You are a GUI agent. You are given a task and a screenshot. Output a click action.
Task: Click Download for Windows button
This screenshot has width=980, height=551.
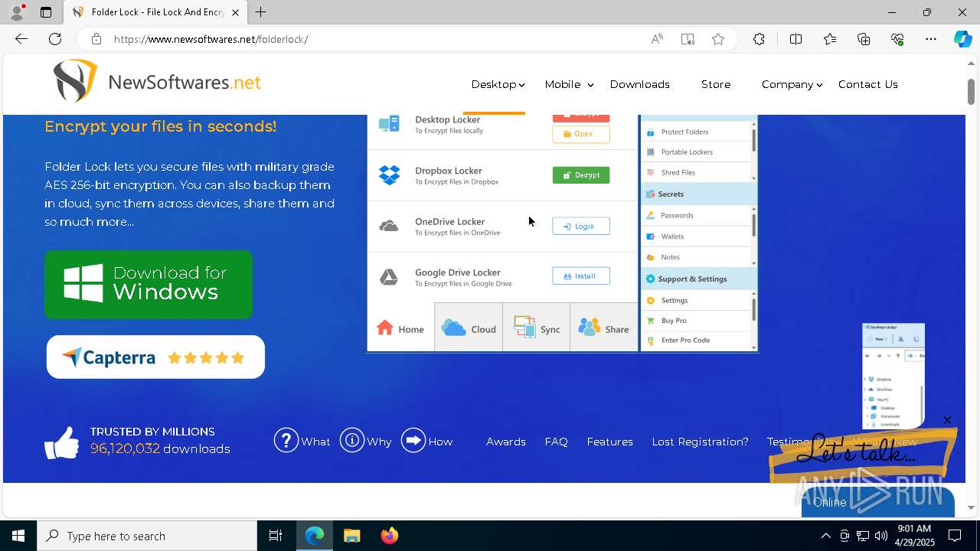[149, 284]
